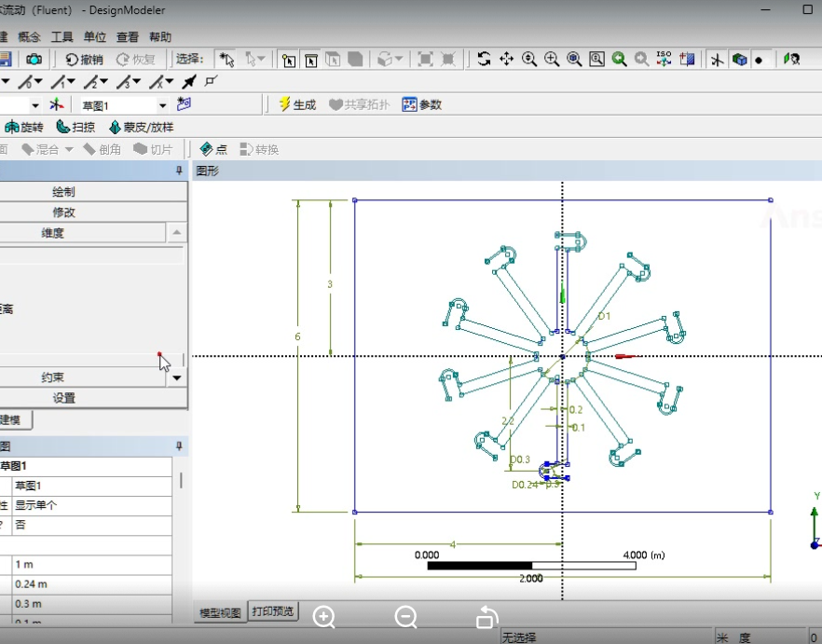Click the 撤销 undo button
The width and height of the screenshot is (822, 644).
(x=84, y=59)
